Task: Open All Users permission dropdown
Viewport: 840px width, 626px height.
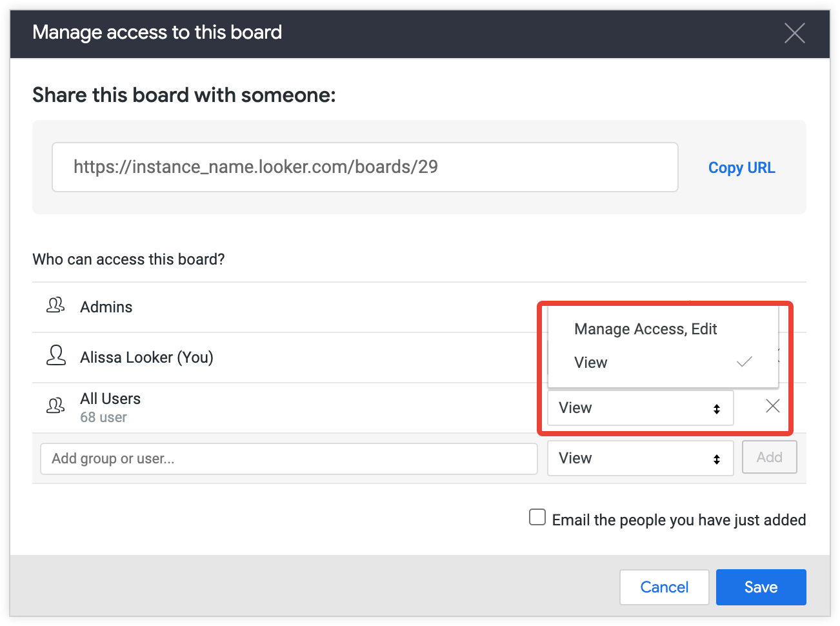Action: [x=640, y=408]
